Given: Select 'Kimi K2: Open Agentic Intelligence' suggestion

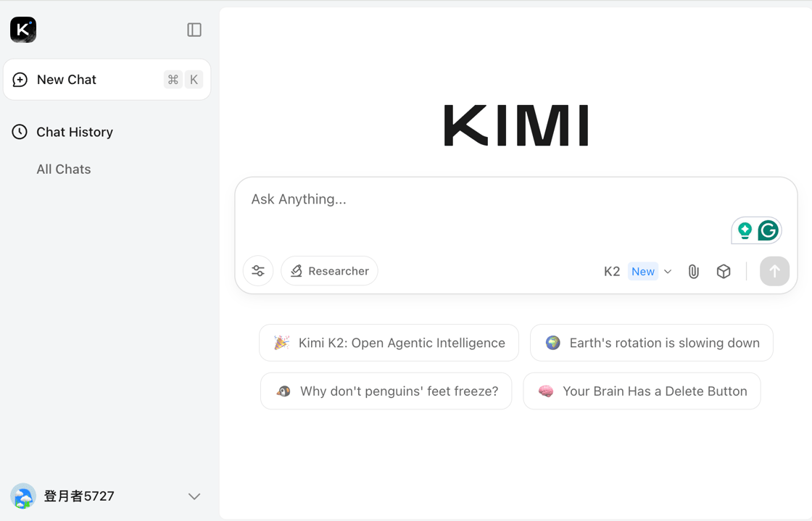Looking at the screenshot, I should pyautogui.click(x=389, y=343).
